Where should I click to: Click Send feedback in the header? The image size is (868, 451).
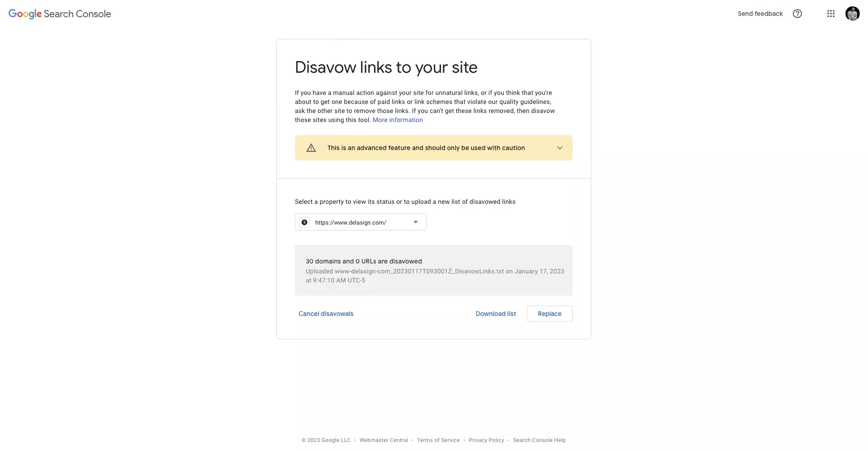pyautogui.click(x=760, y=14)
